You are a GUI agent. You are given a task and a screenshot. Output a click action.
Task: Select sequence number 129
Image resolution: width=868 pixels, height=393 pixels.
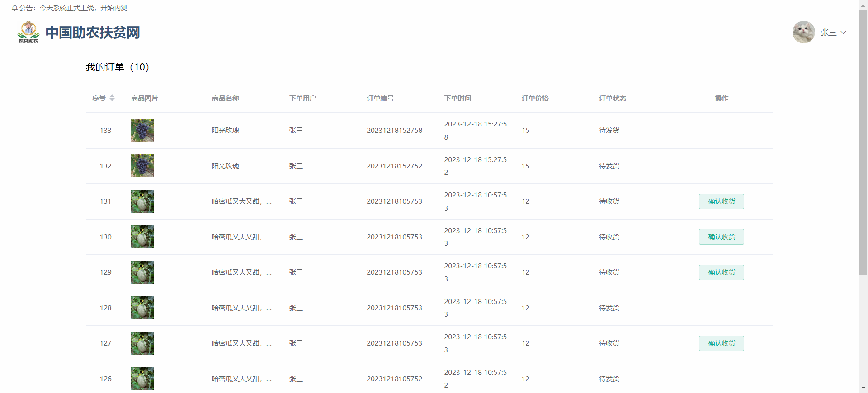pyautogui.click(x=106, y=272)
